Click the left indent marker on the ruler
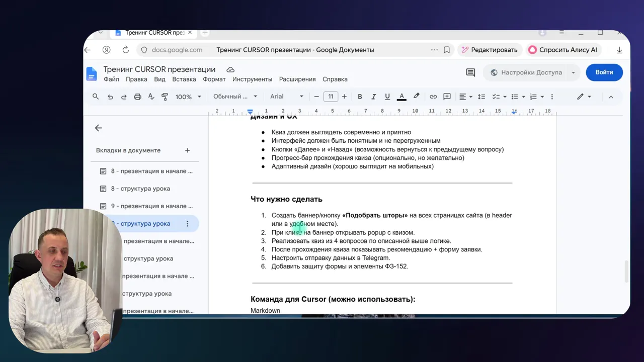 tap(250, 111)
